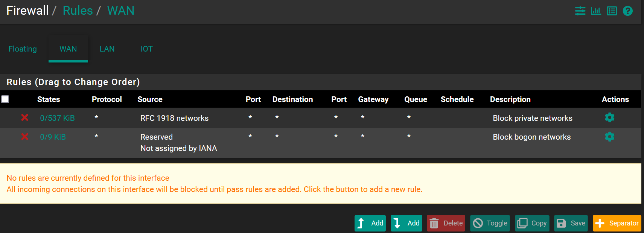
Task: Open the 0/537 KiB states link
Action: coord(57,118)
